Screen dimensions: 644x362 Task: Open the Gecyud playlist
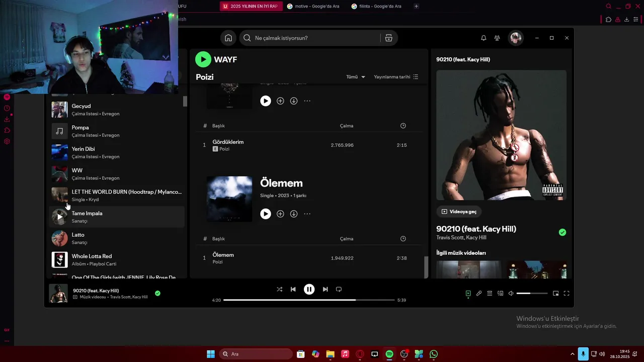117,110
